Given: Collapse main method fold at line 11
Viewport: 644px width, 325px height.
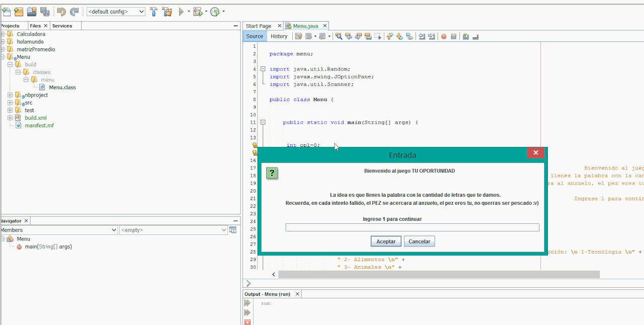Looking at the screenshot, I should click(x=263, y=122).
